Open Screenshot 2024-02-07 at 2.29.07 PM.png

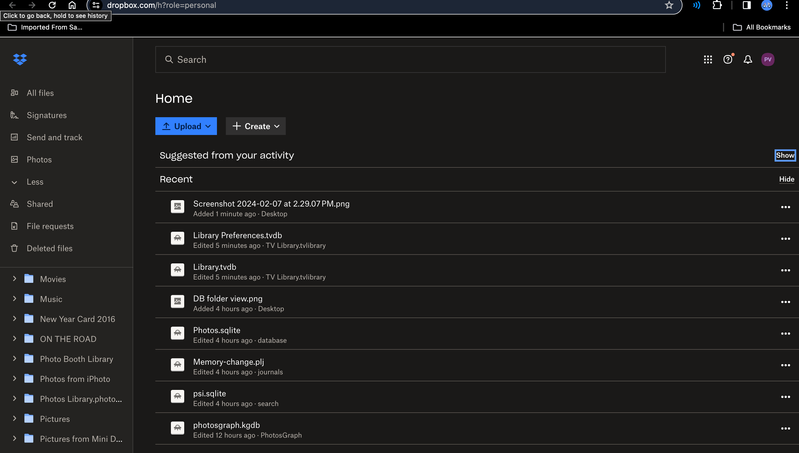271,203
